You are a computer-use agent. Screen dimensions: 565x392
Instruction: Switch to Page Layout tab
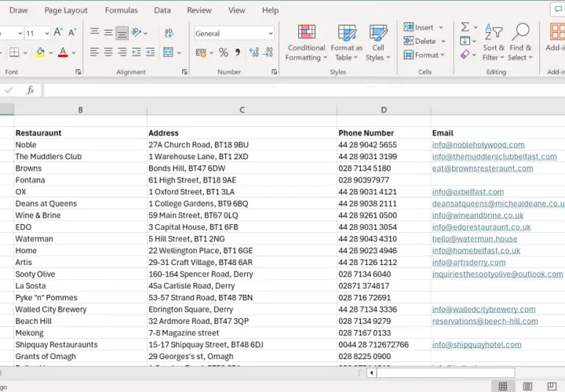tap(66, 10)
